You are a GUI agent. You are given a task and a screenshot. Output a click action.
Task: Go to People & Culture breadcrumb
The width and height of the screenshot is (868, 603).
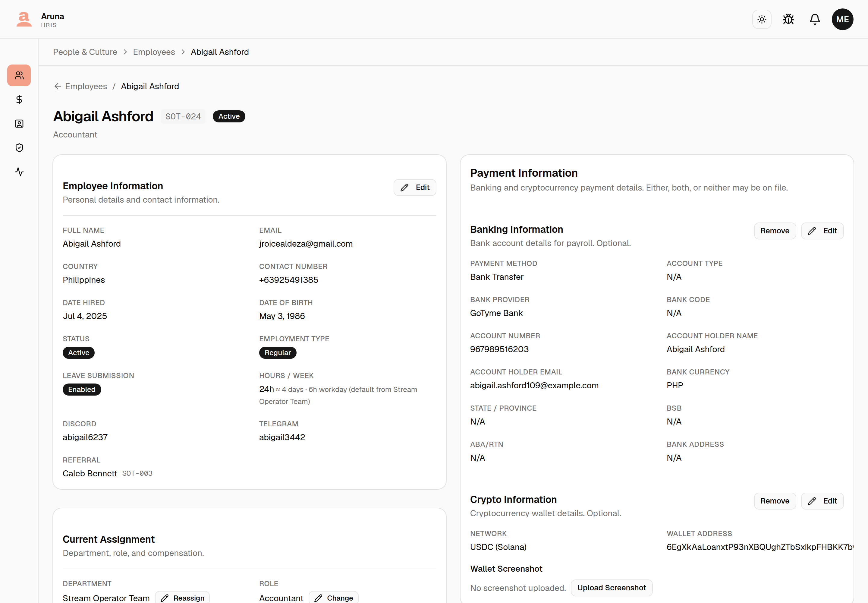(85, 52)
